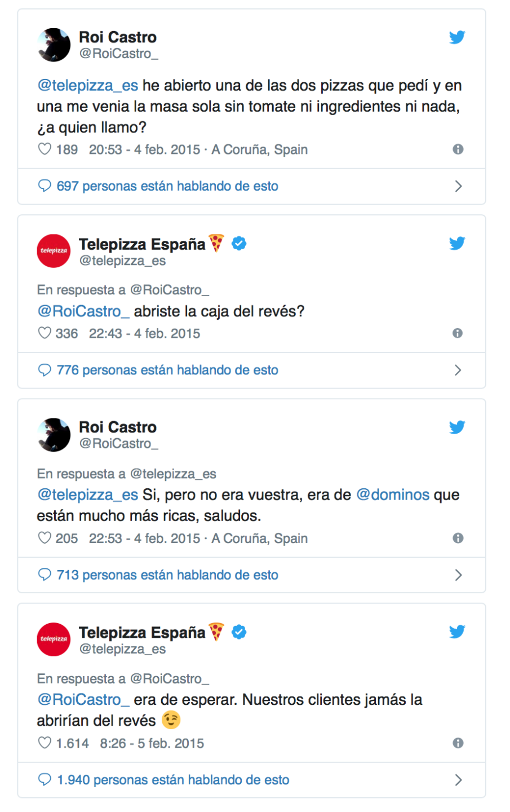Click the Roi Castro name on the third tweet

[x=118, y=427]
